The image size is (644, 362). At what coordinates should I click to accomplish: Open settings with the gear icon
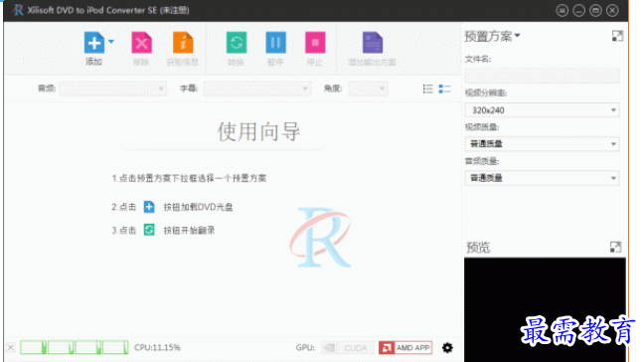(447, 348)
